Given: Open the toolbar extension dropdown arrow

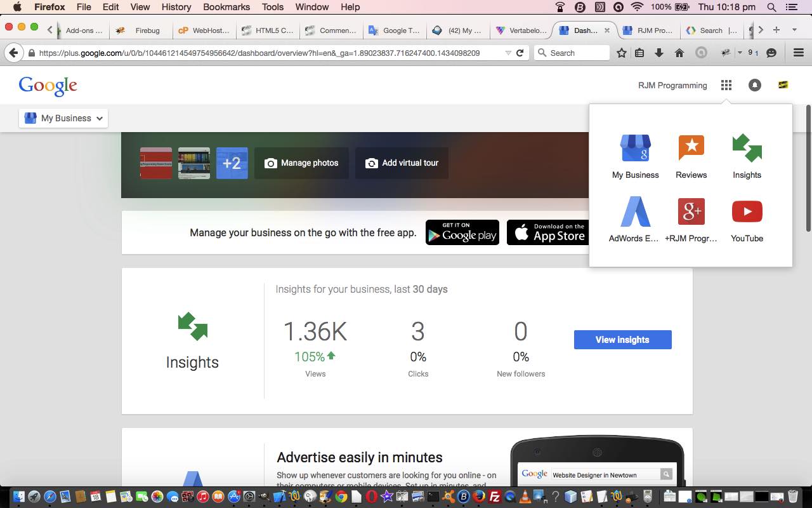Looking at the screenshot, I should [x=740, y=53].
